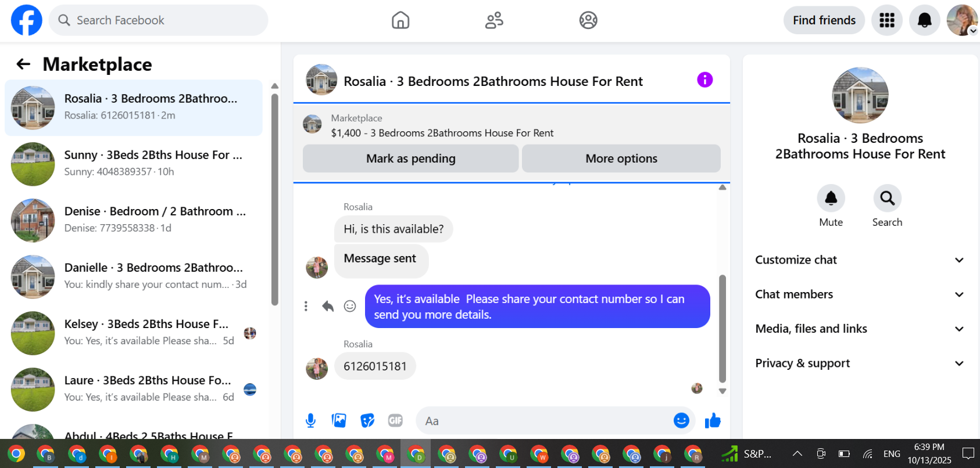Open emoji picker in message box

[x=681, y=420]
